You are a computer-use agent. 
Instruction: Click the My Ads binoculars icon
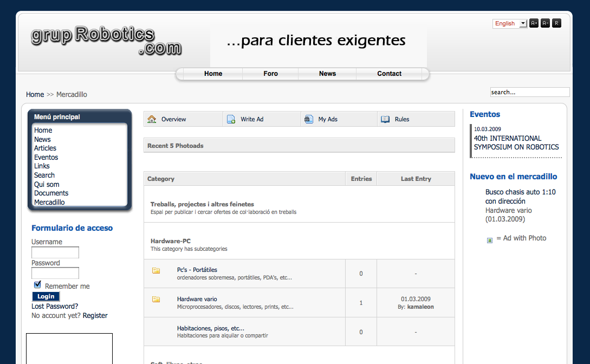coord(309,119)
